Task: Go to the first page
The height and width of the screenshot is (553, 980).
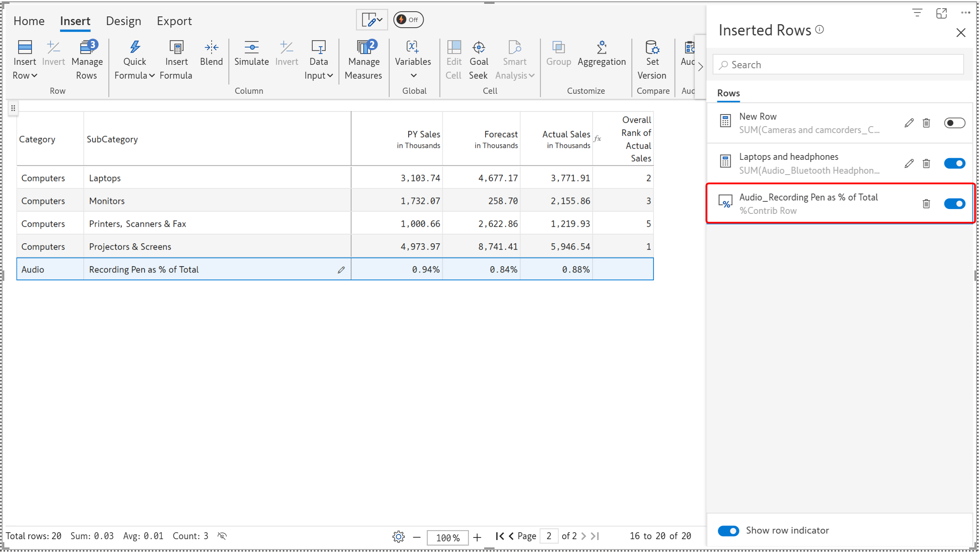Action: [500, 536]
